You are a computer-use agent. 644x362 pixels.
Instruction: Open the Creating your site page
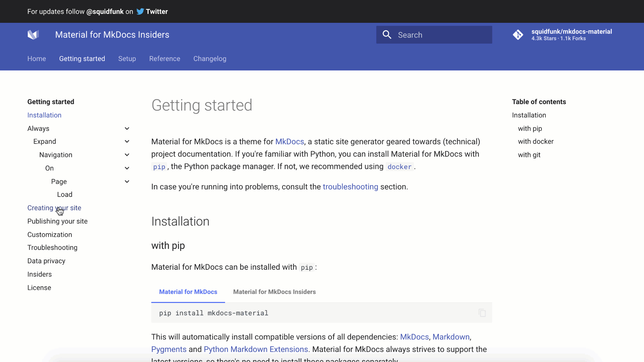[54, 208]
